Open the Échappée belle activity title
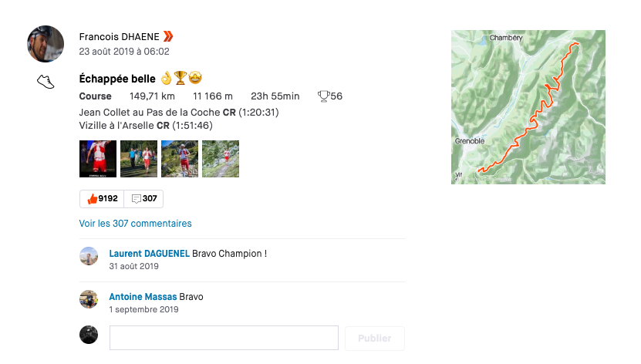 [x=117, y=79]
